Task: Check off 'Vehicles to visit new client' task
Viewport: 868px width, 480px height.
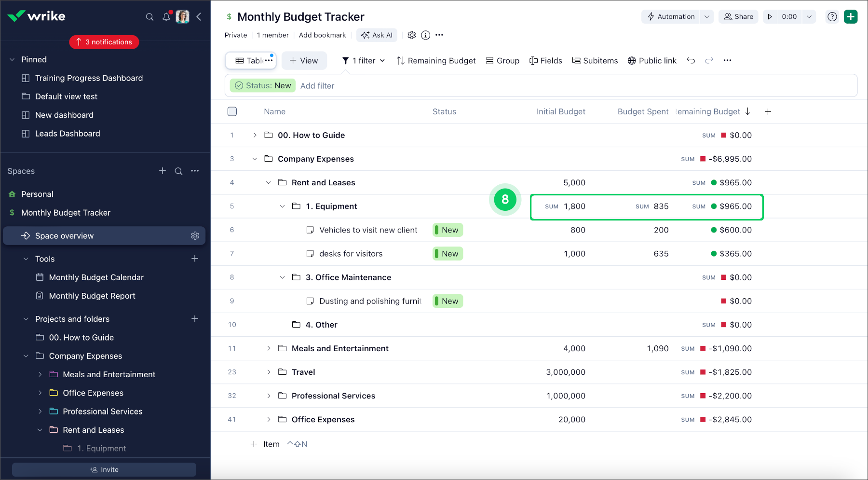Action: pyautogui.click(x=310, y=230)
